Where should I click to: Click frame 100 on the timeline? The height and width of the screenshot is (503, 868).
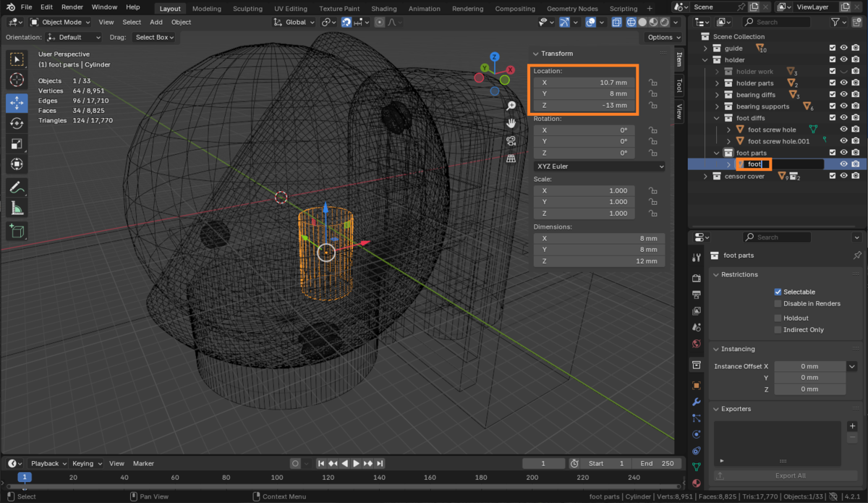277,477
